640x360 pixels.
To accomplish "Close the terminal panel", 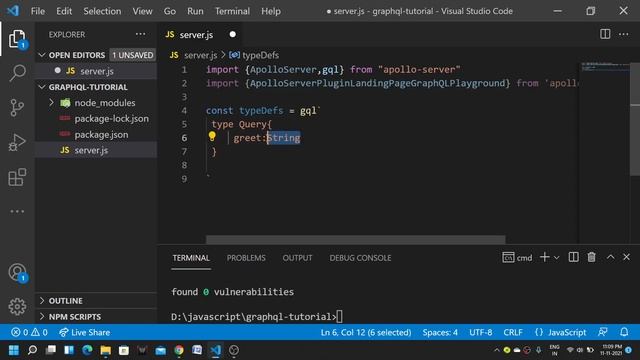I will coord(627,257).
